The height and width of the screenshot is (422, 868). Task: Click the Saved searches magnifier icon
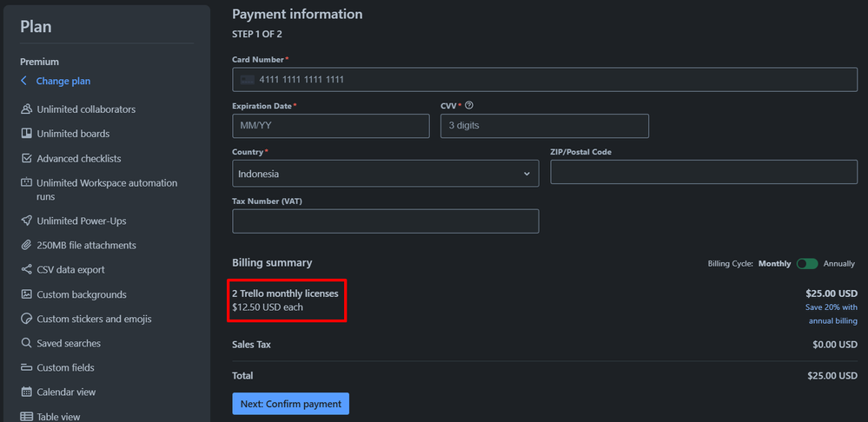click(26, 343)
